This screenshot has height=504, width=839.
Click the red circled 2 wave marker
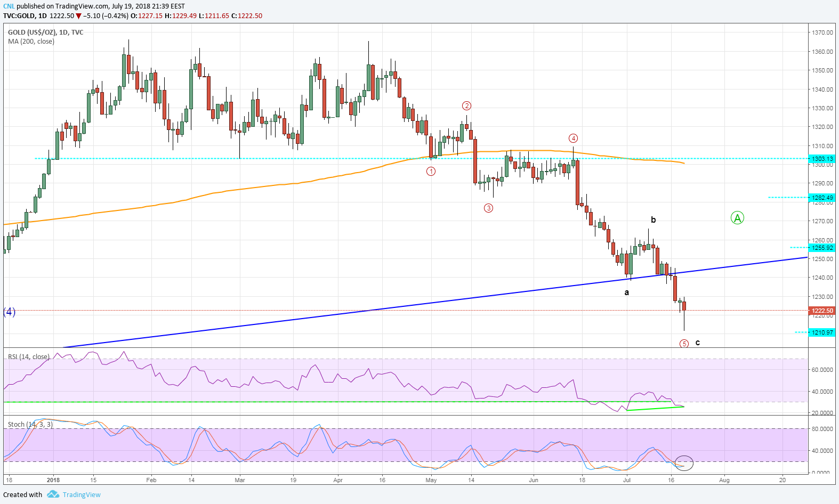point(466,105)
